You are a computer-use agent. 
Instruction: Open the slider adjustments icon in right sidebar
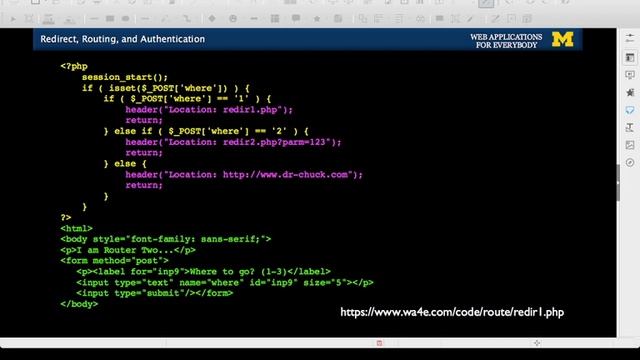pos(630,38)
